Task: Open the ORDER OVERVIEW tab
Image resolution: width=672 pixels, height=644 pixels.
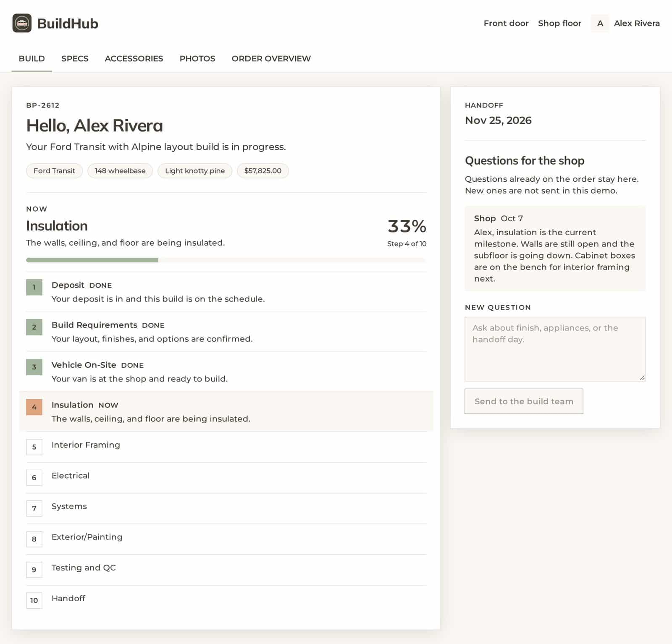Action: click(271, 58)
